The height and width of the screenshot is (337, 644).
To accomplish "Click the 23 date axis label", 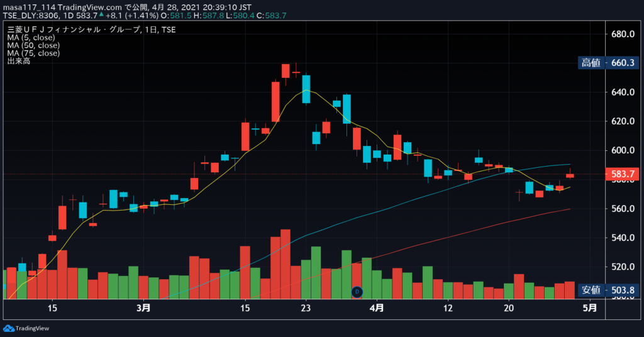I will point(306,308).
